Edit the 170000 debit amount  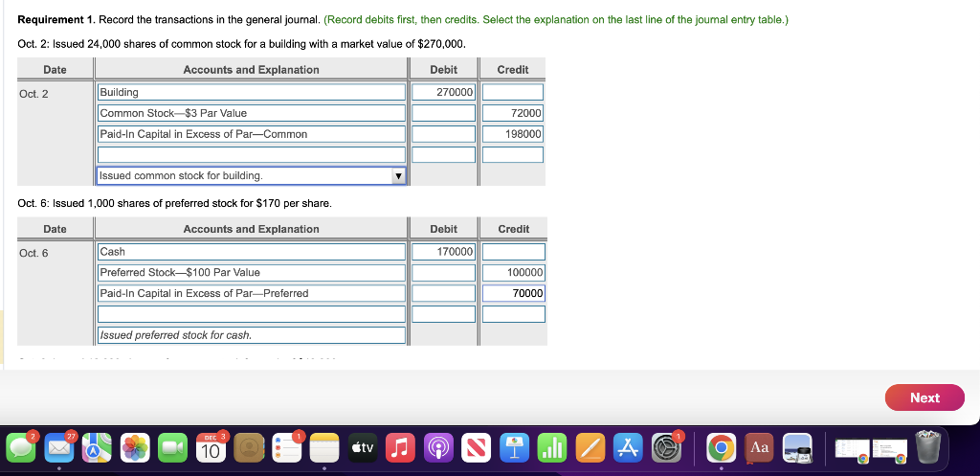click(x=443, y=252)
